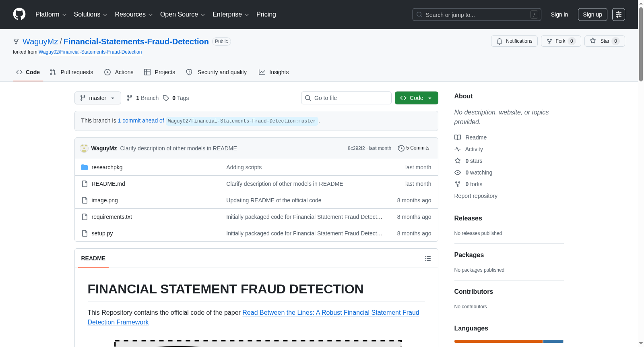Click the search magnifier in header
Viewport: 644px width, 347px height.
(x=419, y=15)
